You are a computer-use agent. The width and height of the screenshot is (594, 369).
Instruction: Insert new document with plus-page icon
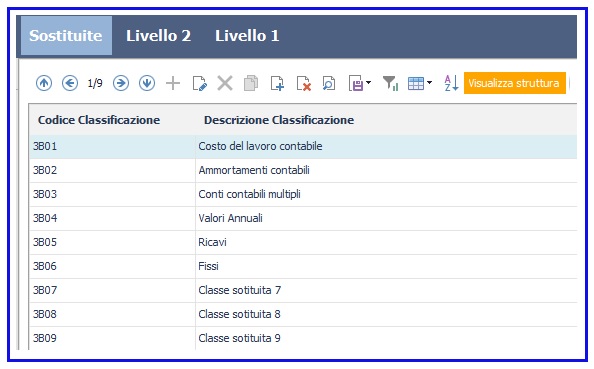277,83
